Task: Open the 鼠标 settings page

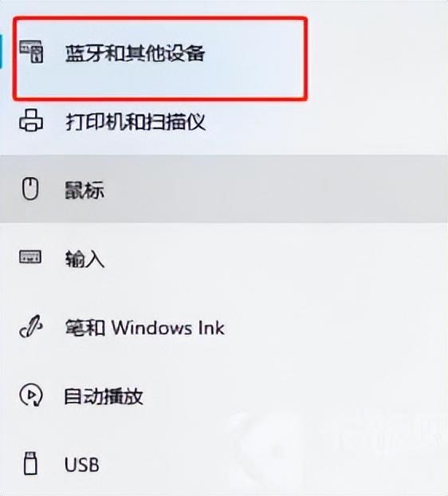Action: click(x=84, y=190)
